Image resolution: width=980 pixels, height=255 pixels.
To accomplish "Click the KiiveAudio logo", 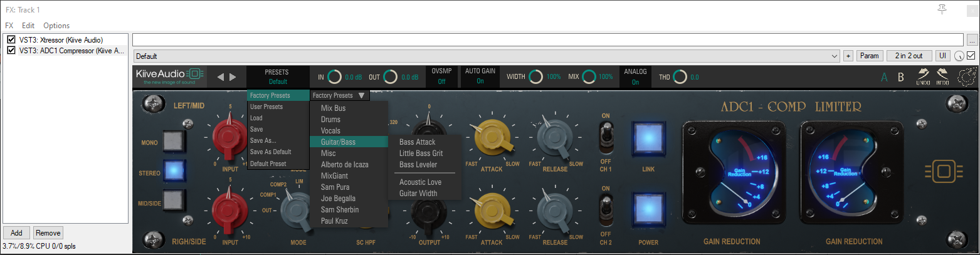I will click(170, 76).
